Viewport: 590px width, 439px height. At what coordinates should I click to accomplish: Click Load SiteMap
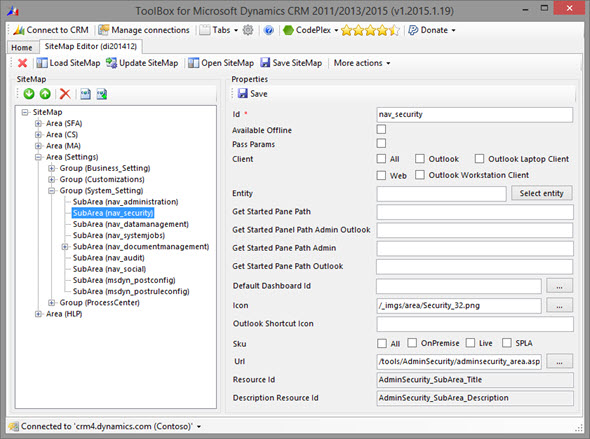click(68, 63)
